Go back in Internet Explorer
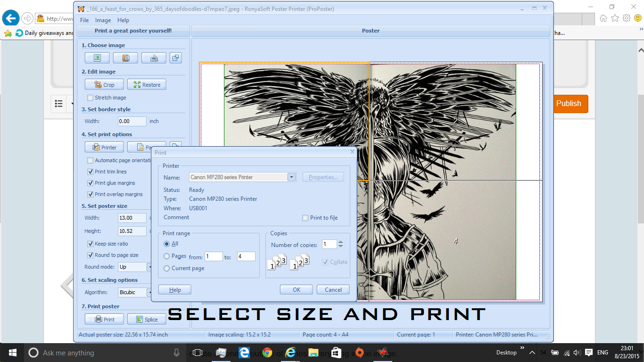This screenshot has height=362, width=644. click(10, 18)
